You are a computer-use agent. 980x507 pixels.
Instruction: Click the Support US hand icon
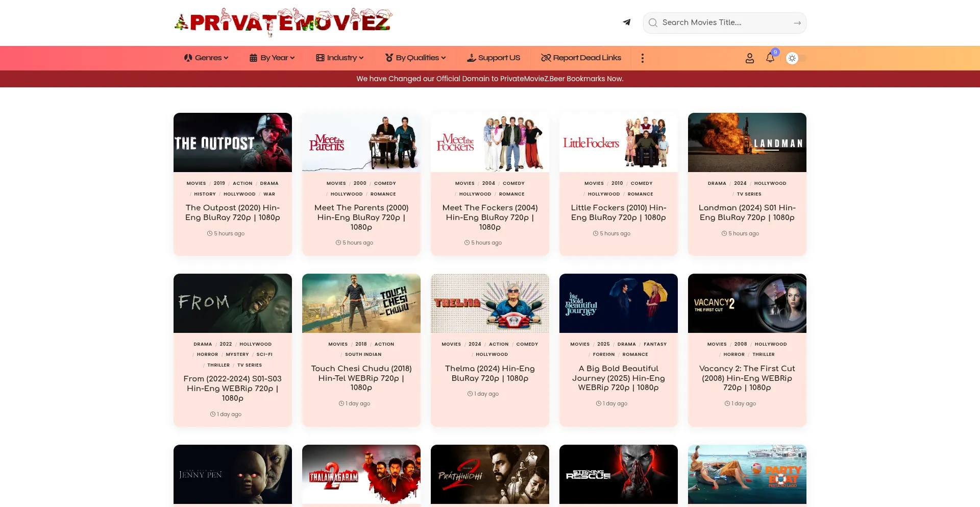[472, 58]
